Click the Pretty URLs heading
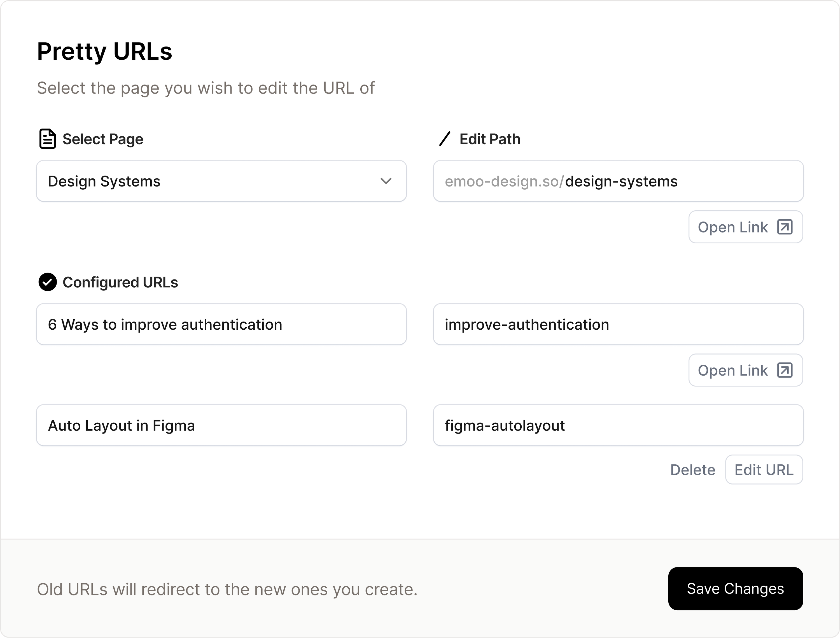The height and width of the screenshot is (638, 840). (x=104, y=51)
